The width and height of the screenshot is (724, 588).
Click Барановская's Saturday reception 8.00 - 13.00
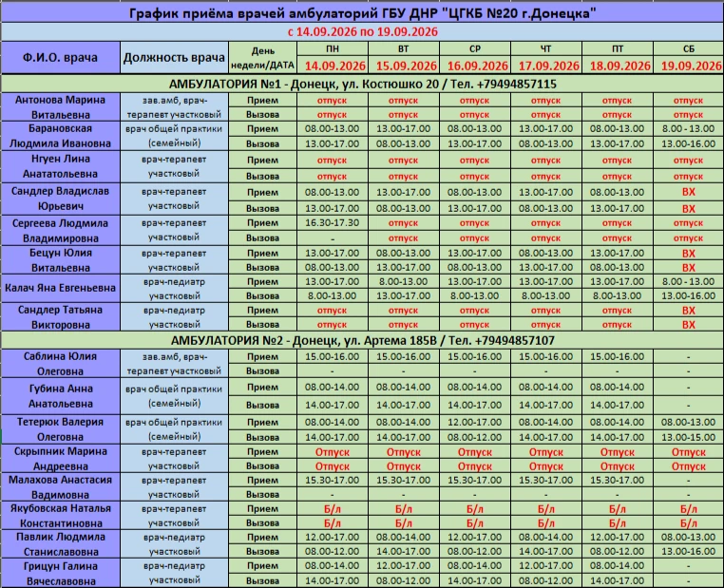[688, 129]
